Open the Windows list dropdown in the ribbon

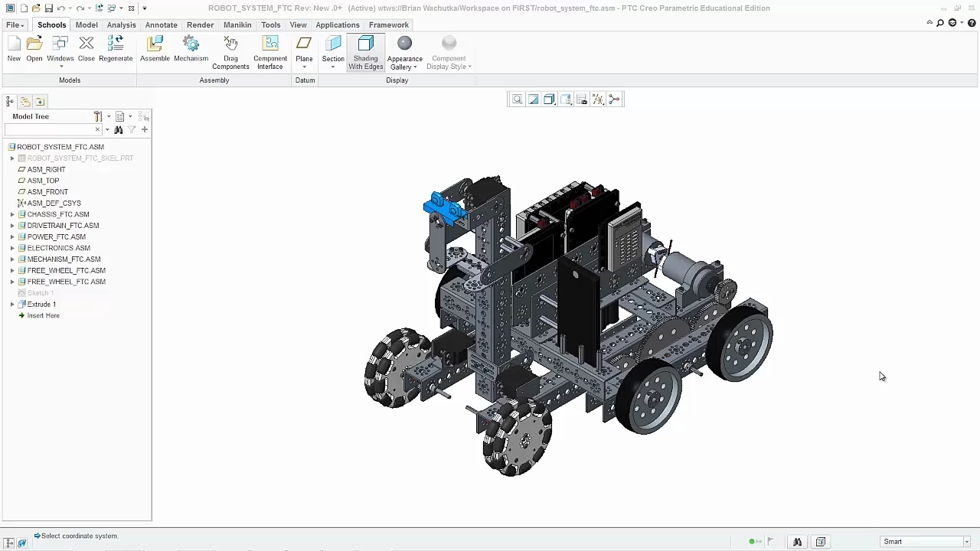click(x=60, y=67)
